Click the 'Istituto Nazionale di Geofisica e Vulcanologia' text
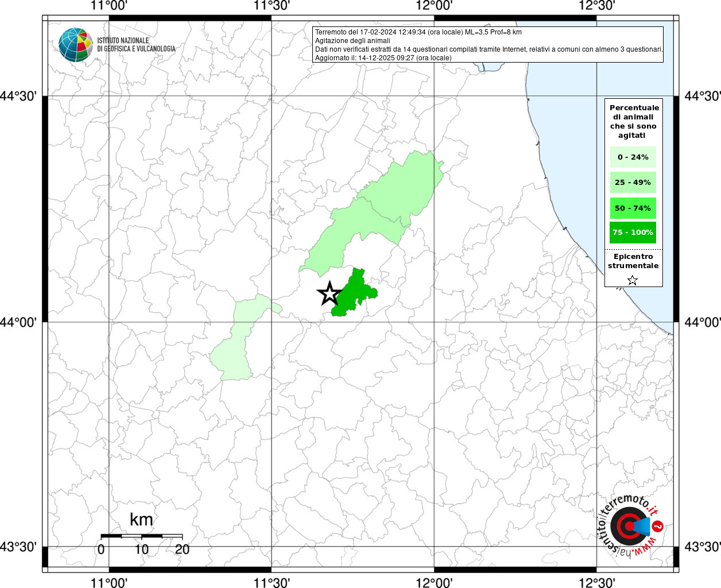 pos(136,45)
